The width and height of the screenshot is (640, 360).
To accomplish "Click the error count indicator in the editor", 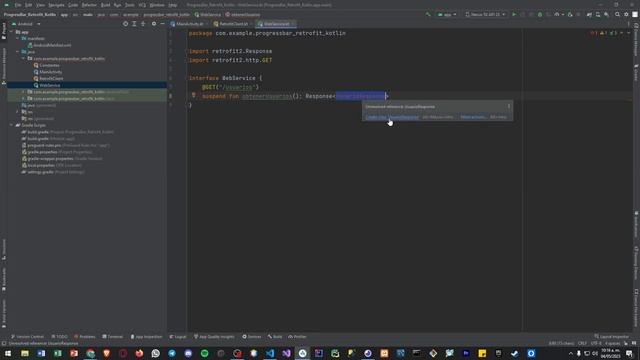I will [x=593, y=33].
